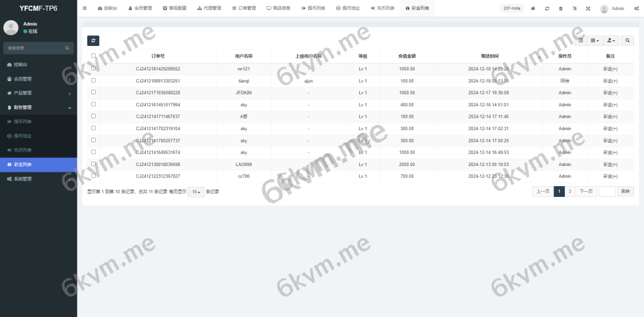Click the top bar reload arrows icon
Image resolution: width=644 pixels, height=317 pixels.
coord(547,9)
